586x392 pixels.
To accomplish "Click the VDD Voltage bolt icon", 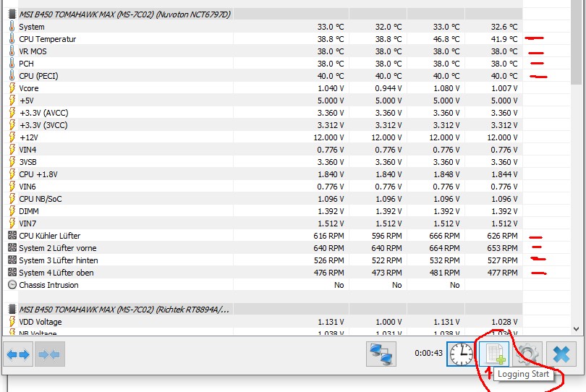I will 12,322.
